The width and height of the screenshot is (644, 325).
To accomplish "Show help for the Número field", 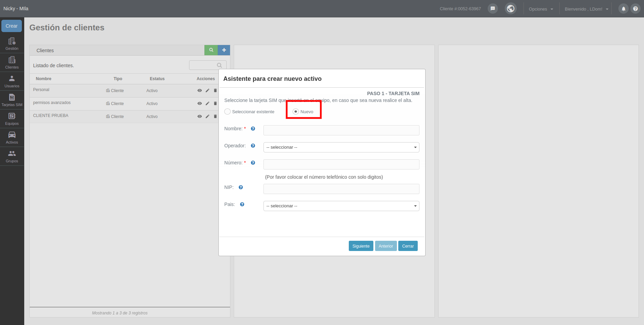I will pyautogui.click(x=253, y=163).
